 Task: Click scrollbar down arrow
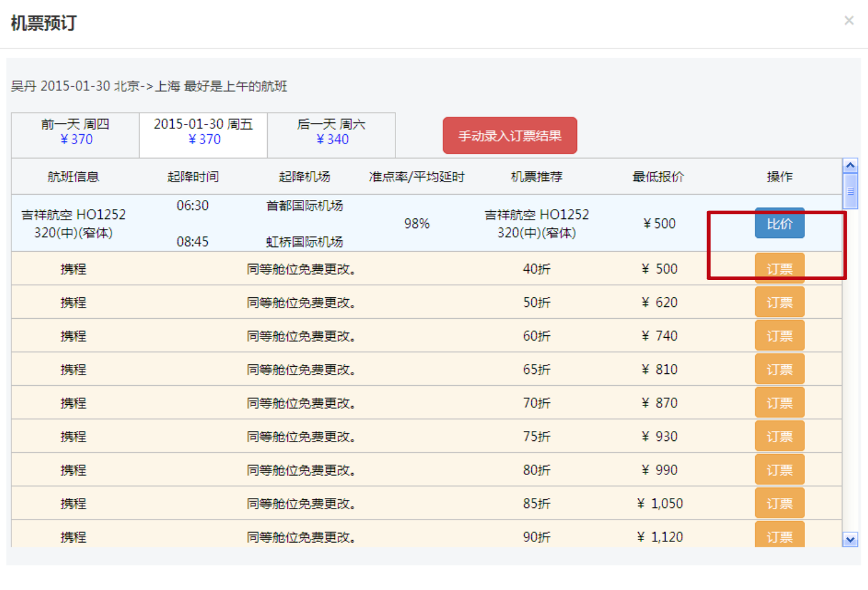pos(850,540)
